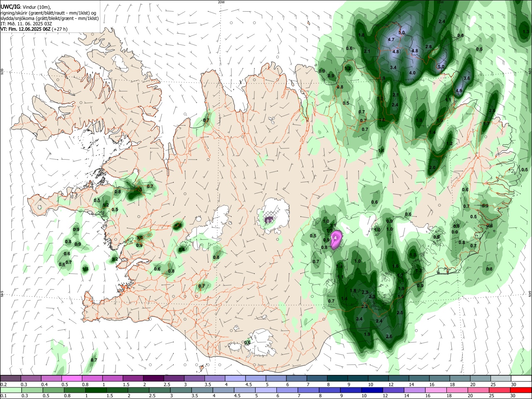Click the '20W' longitude label

(x=221, y=2)
